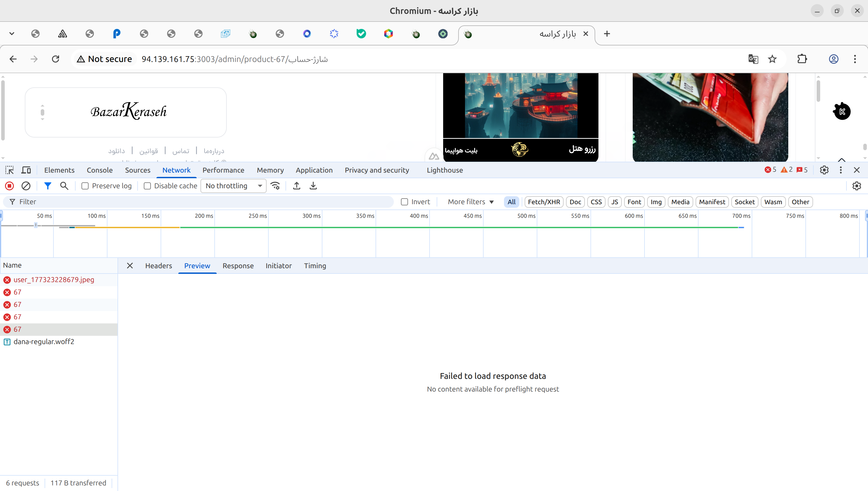The width and height of the screenshot is (868, 491).
Task: Open network search magnifier
Action: (x=64, y=186)
